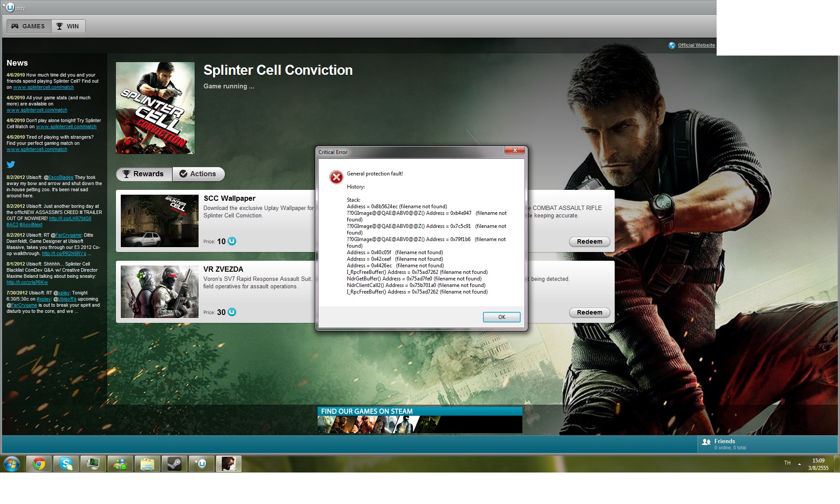Click the SCC Wallpaper thumbnail
The width and height of the screenshot is (840, 504).
(159, 221)
